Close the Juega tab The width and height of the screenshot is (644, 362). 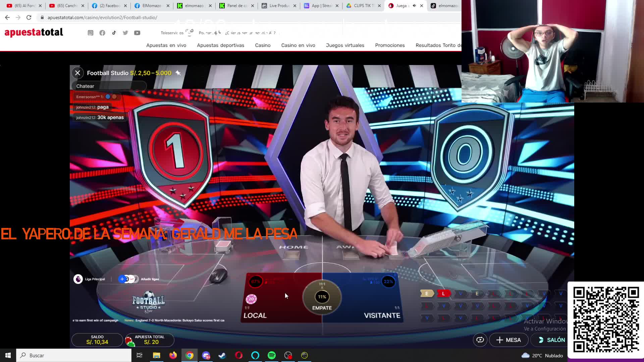[x=422, y=6]
